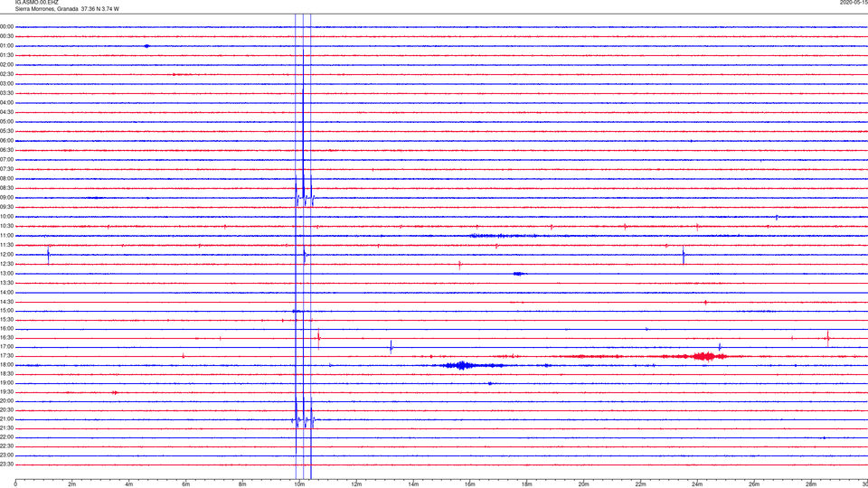Click calibration pulses on the 21:00 trace
868x488 pixels.
(x=304, y=420)
